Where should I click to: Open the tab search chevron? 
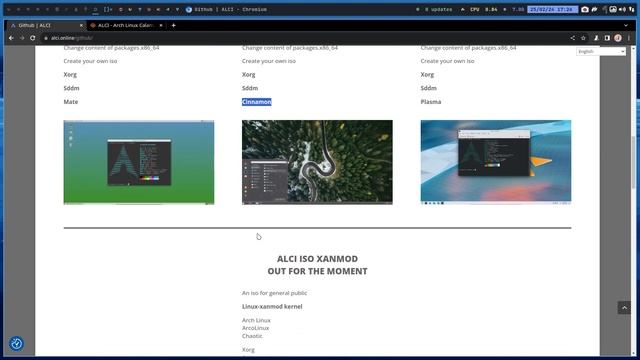tap(626, 25)
